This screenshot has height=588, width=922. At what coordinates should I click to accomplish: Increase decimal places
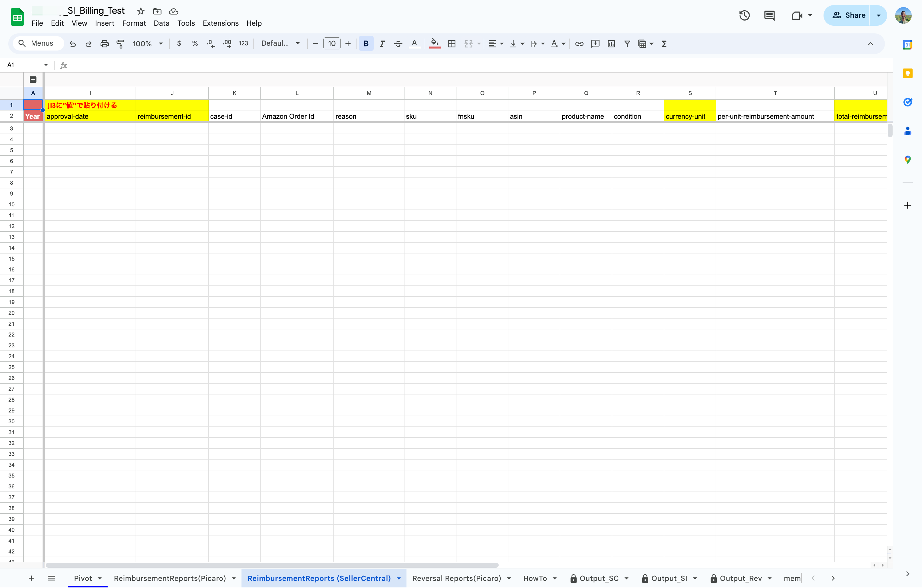click(227, 44)
